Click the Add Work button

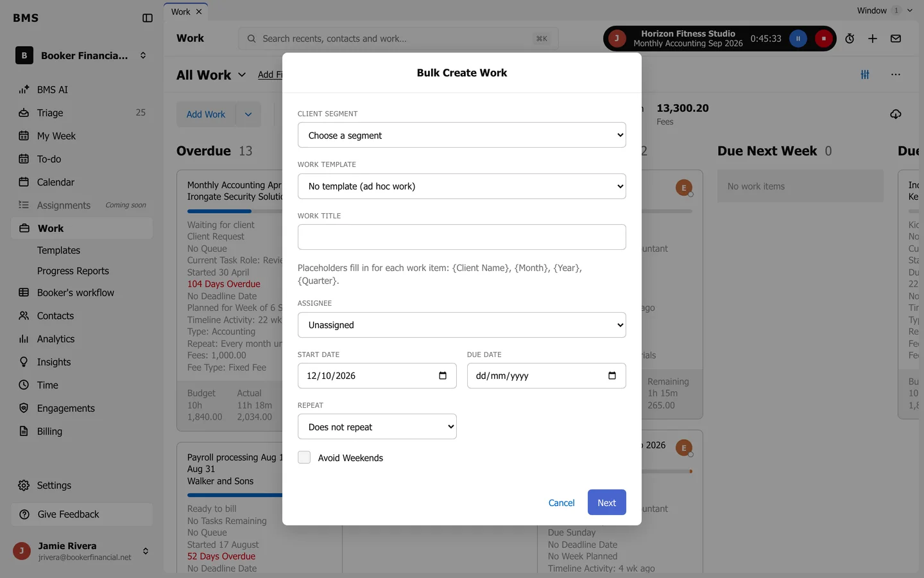pyautogui.click(x=206, y=114)
